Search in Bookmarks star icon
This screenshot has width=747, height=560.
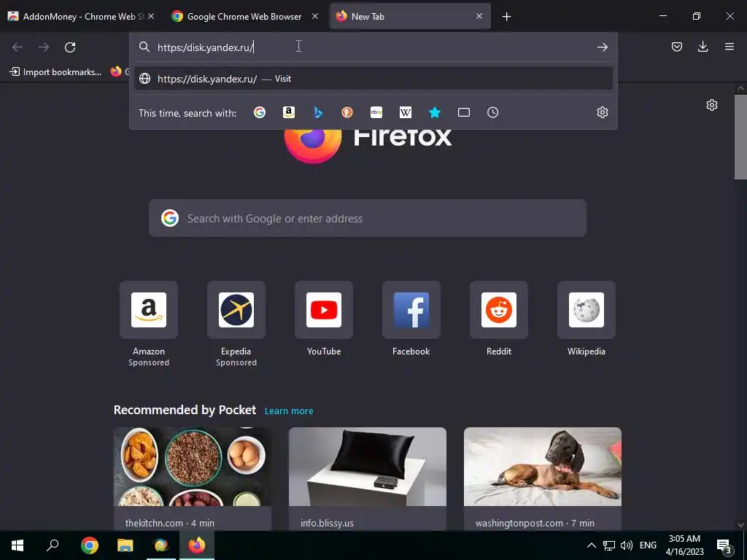pos(435,112)
